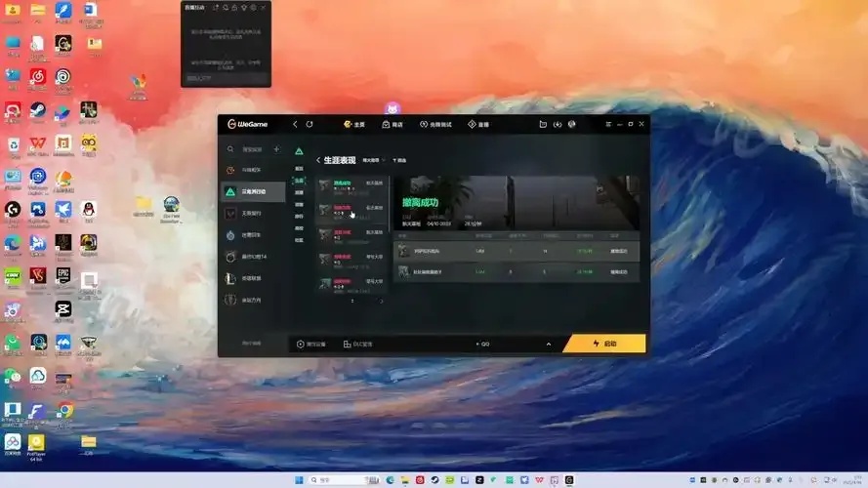The image size is (868, 488).
Task: Select the first match with green result
Action: pos(352,187)
